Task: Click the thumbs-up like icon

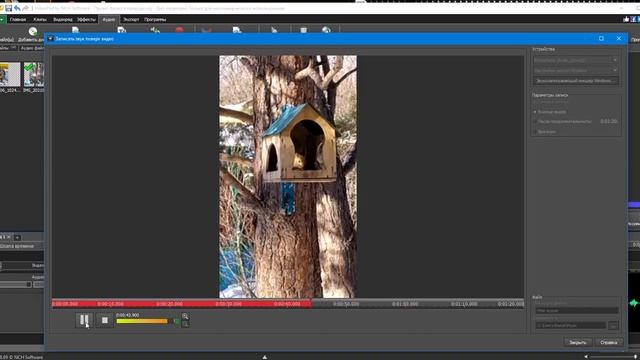Action: pos(626,19)
